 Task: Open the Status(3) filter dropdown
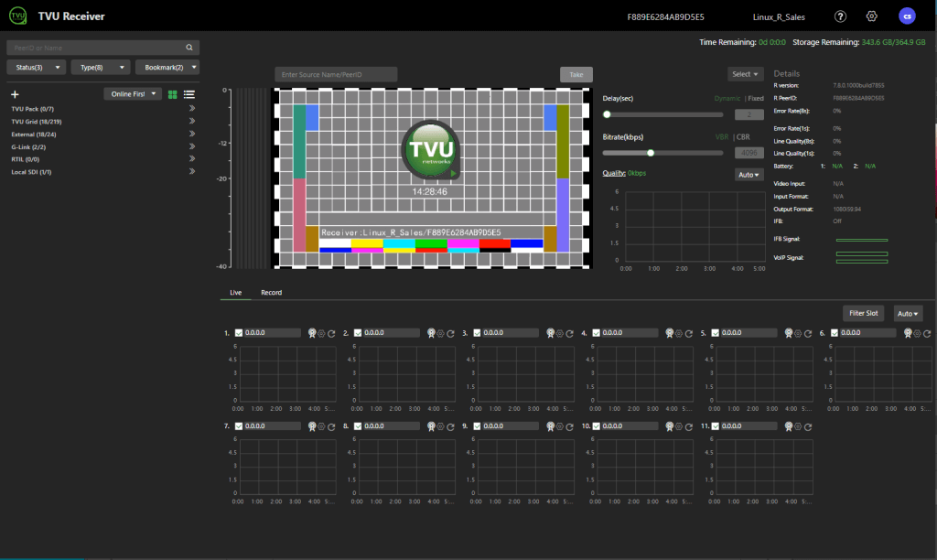(36, 68)
